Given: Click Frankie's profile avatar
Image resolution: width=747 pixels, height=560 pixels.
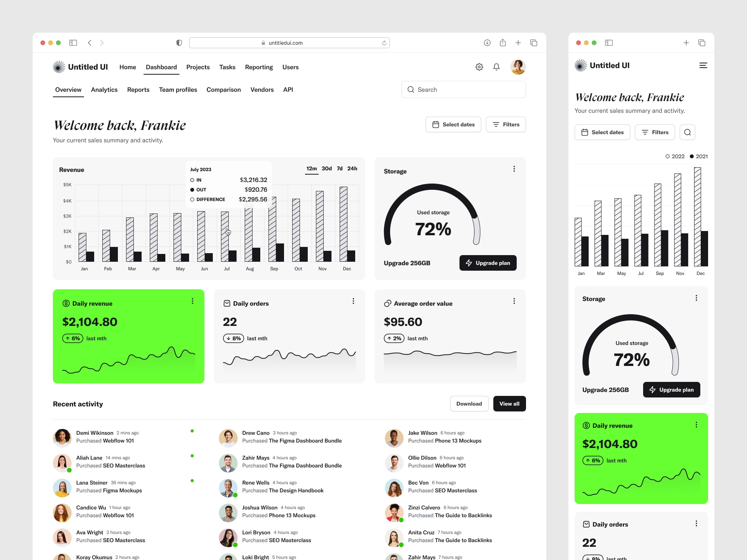Looking at the screenshot, I should coord(518,67).
